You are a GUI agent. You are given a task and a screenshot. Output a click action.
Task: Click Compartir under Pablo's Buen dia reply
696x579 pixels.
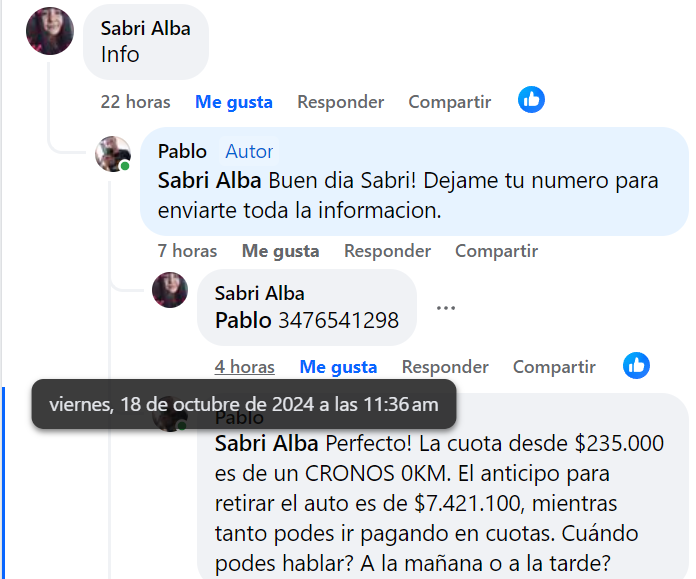496,251
